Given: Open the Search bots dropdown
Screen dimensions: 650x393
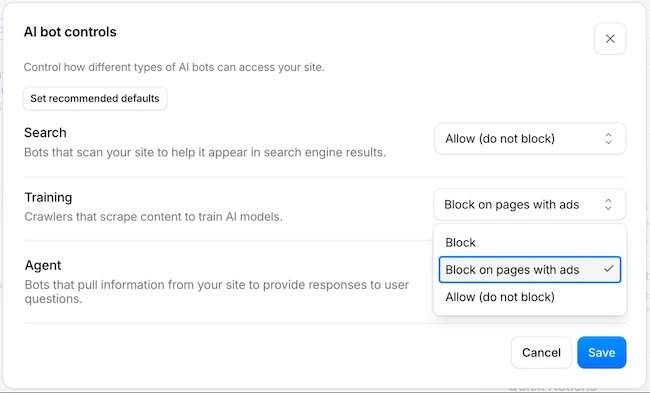Looking at the screenshot, I should pyautogui.click(x=529, y=138).
